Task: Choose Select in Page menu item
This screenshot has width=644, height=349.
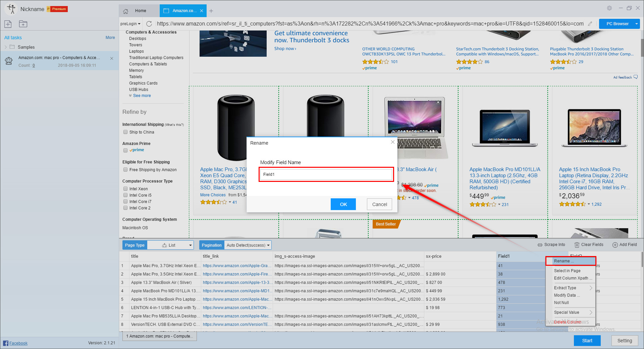Action: 567,271
